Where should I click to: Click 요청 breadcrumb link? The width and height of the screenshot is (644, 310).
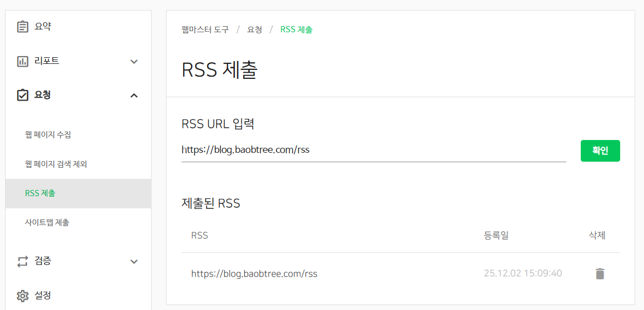coord(255,29)
